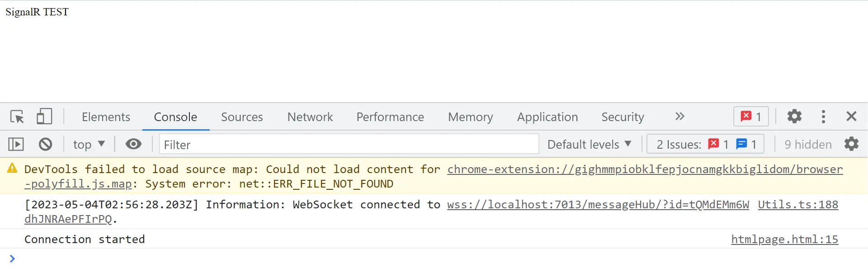Expand the top JavaScript context dropdown
Image resolution: width=868 pixels, height=277 pixels.
tap(89, 144)
